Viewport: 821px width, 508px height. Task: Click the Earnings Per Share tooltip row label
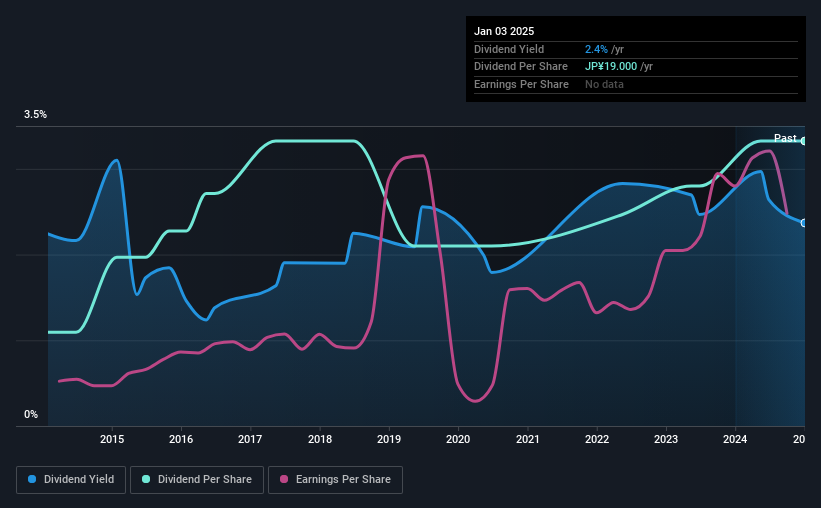(x=522, y=84)
